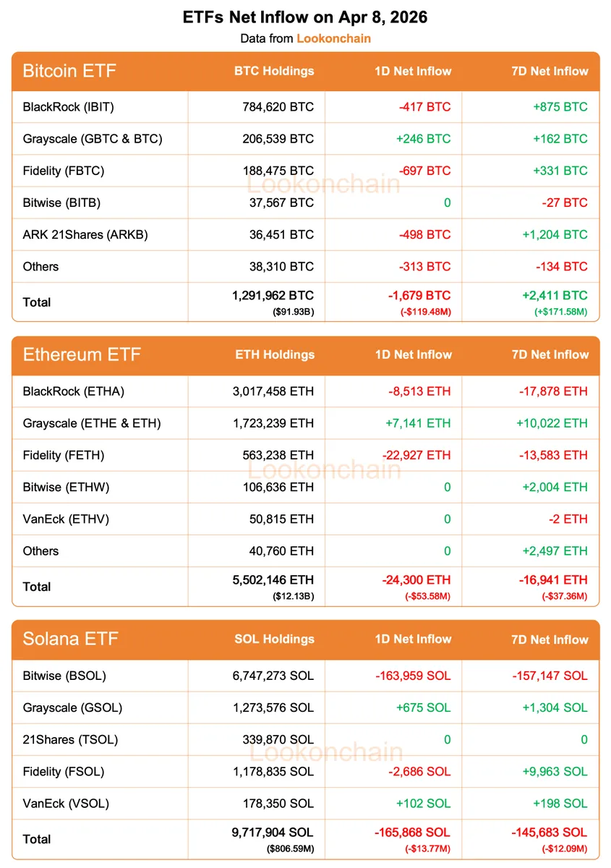
Task: Click Ethereum table's 7D Net Inflow header
Action: click(550, 354)
